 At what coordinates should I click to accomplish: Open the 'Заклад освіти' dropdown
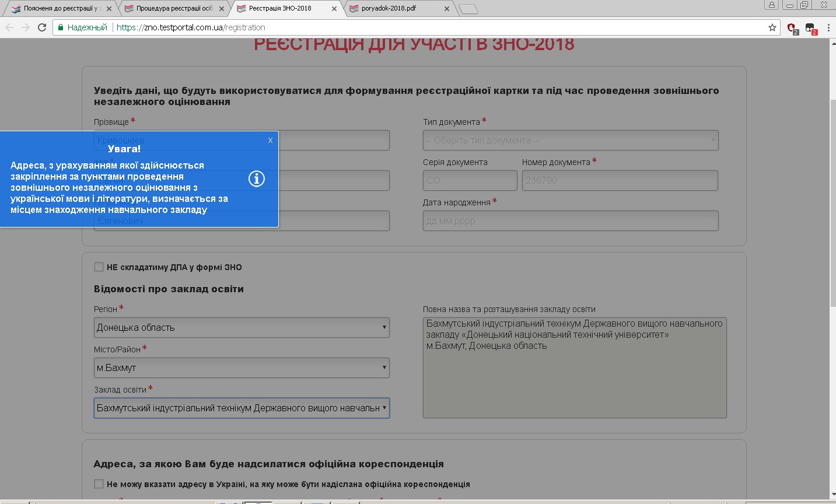pyautogui.click(x=242, y=408)
